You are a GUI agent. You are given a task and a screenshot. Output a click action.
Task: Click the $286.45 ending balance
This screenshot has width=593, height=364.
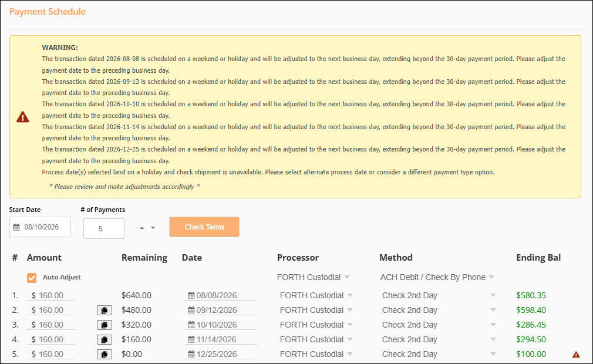[x=531, y=325]
